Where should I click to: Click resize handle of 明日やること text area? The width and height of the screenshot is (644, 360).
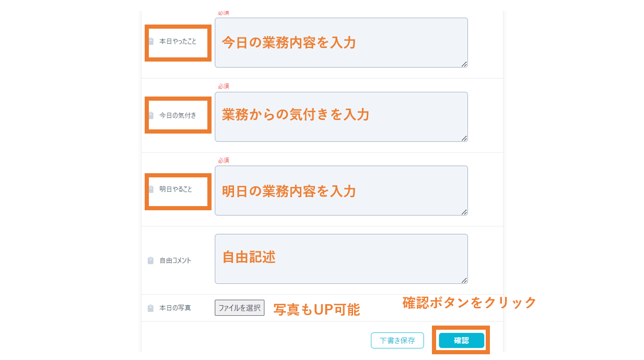464,212
